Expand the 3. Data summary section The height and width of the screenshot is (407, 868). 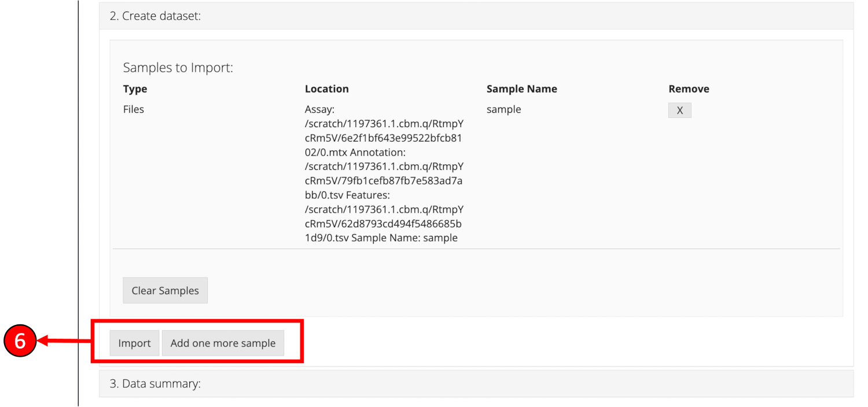coord(155,383)
